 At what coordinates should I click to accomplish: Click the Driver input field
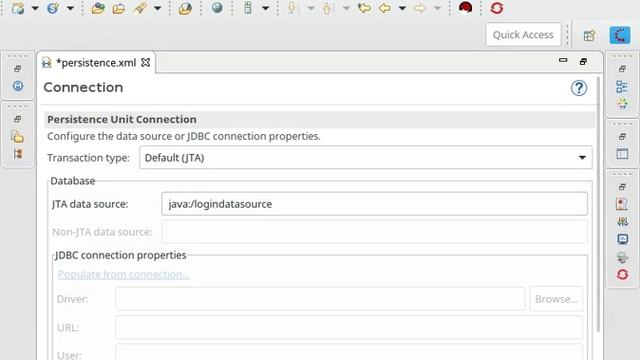click(320, 299)
